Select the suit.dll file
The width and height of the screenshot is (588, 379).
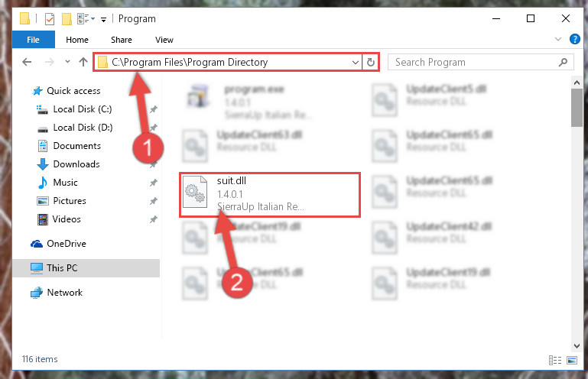pos(270,195)
